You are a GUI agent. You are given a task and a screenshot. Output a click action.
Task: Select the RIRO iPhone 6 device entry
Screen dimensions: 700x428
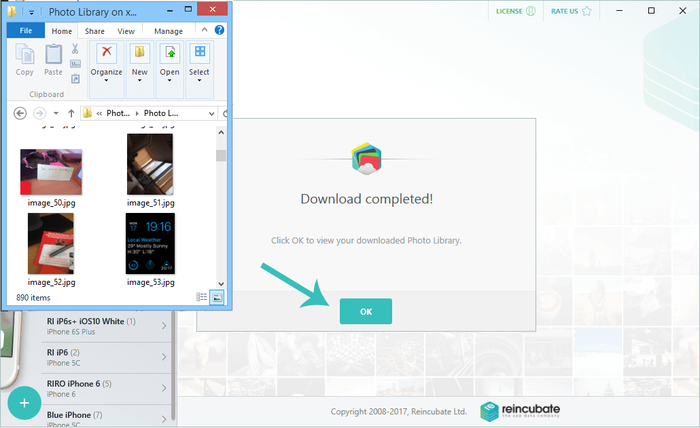click(107, 389)
